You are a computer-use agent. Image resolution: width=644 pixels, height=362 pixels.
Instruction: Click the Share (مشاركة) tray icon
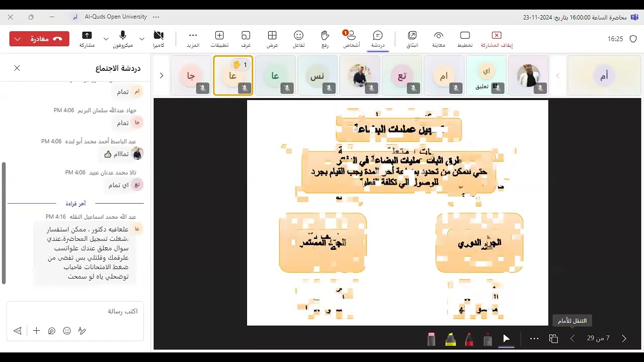click(x=87, y=39)
